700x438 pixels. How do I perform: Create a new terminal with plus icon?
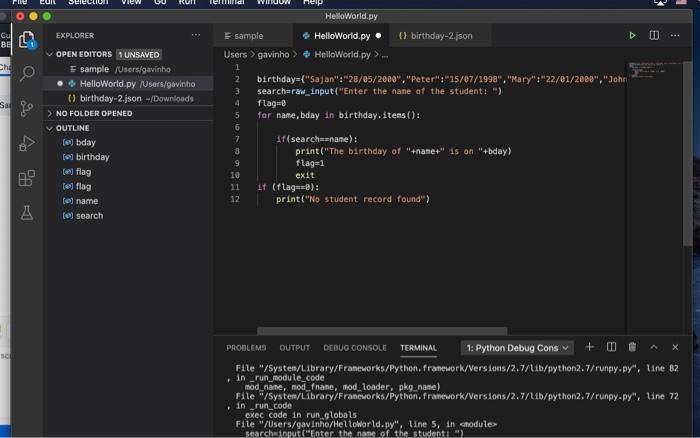tap(589, 347)
